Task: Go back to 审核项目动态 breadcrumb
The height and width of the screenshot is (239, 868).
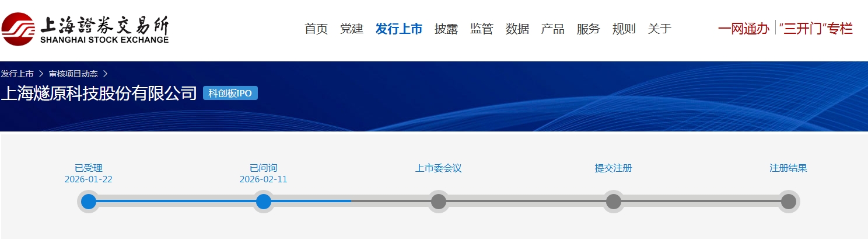Action: [73, 74]
